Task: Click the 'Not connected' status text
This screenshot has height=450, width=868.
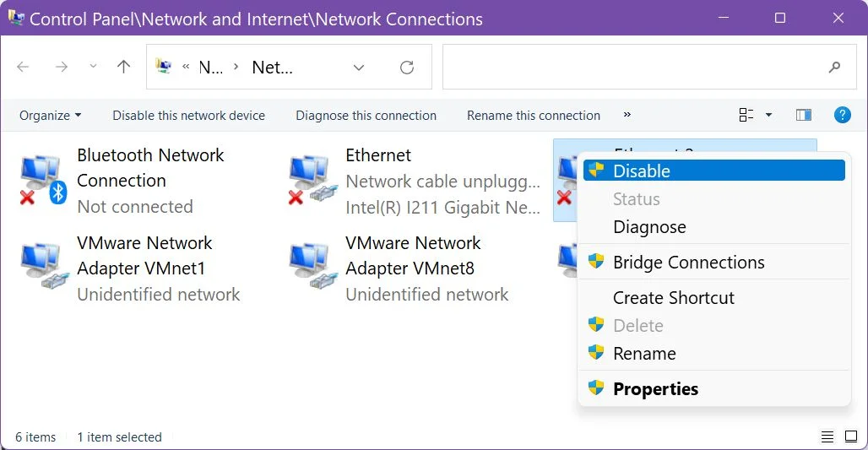Action: point(135,207)
